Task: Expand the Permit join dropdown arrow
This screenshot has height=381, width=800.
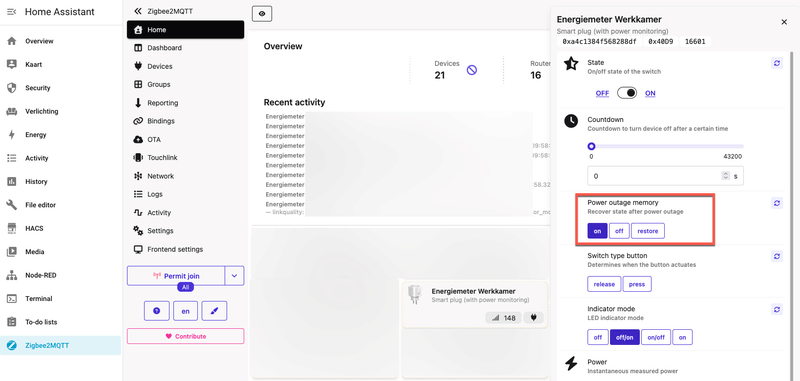Action: coord(235,276)
